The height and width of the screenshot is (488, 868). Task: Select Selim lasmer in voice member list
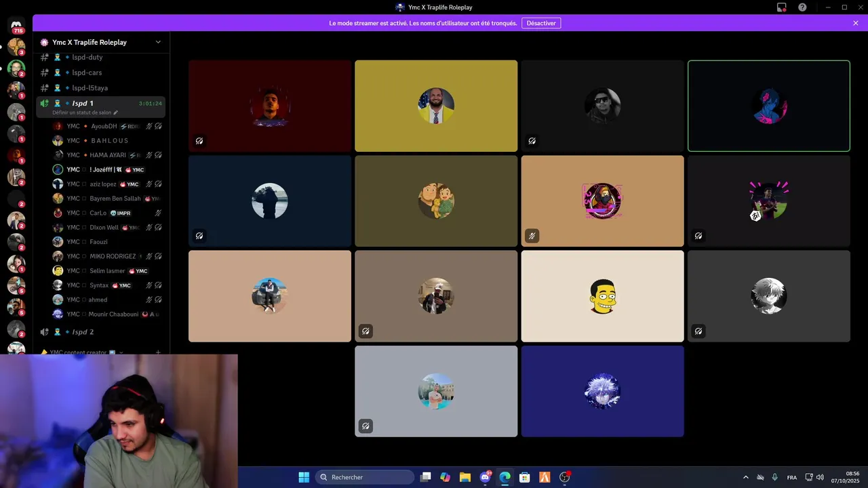pos(108,270)
